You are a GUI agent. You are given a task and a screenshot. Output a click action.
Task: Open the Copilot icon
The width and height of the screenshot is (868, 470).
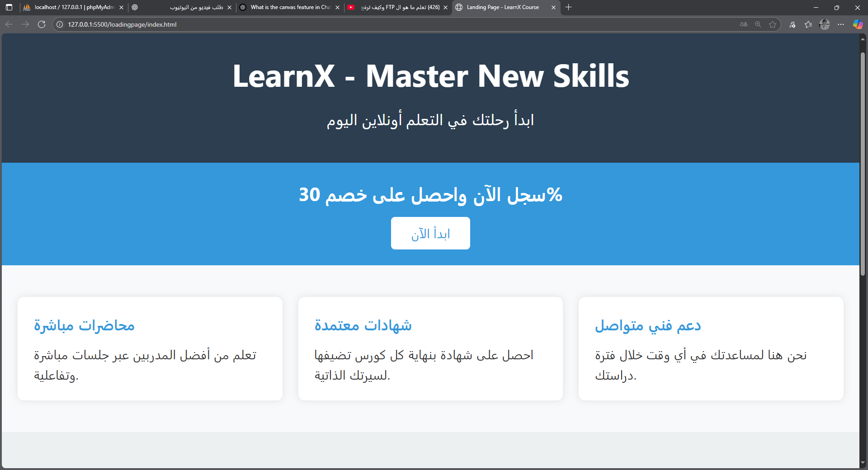click(858, 24)
